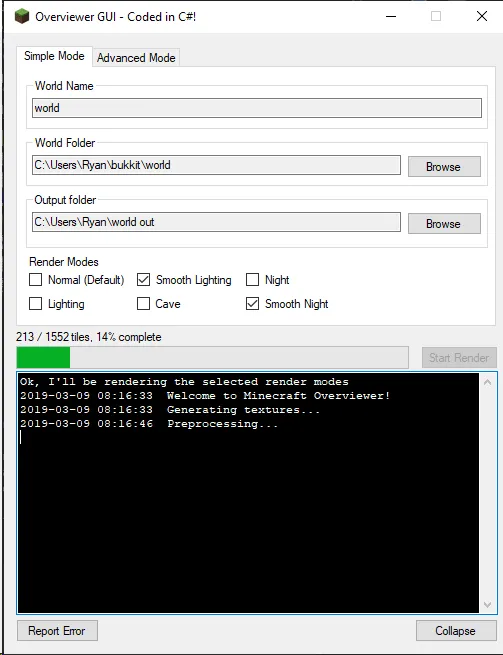Browse for the Output folder
Screen dimensions: 503x655
444,223
